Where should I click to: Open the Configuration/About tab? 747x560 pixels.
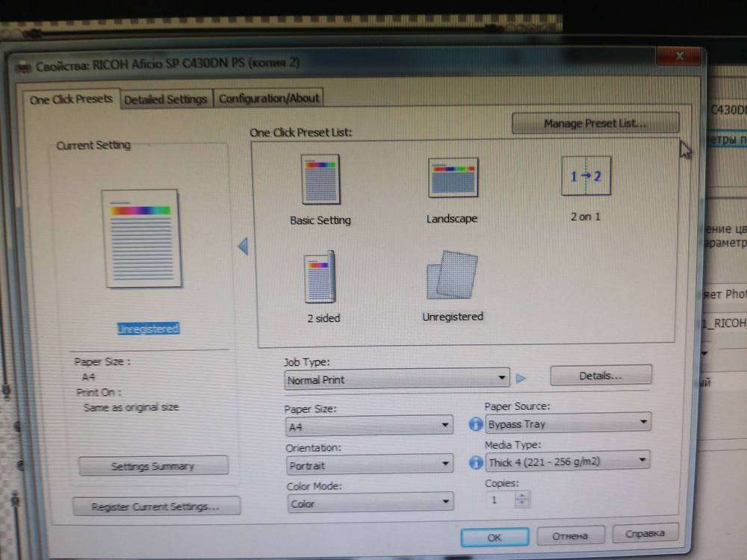click(269, 98)
